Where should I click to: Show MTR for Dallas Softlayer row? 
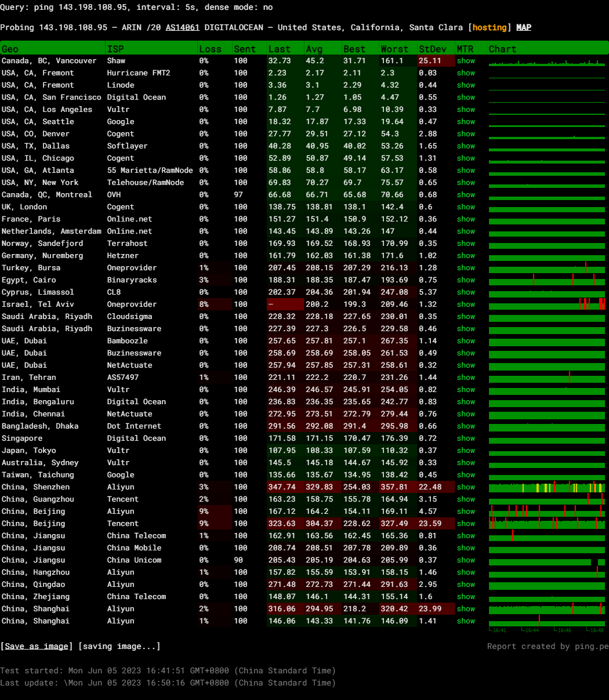tap(466, 146)
